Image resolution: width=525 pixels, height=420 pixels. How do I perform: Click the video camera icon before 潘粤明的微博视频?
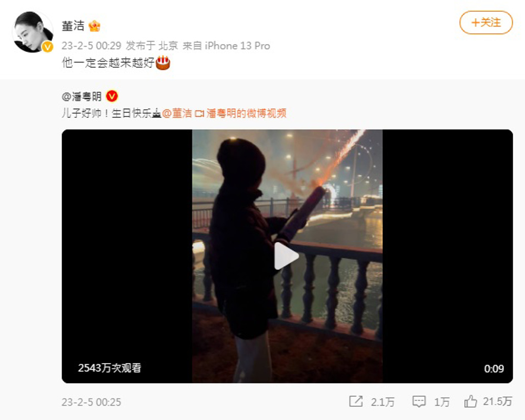click(x=199, y=114)
